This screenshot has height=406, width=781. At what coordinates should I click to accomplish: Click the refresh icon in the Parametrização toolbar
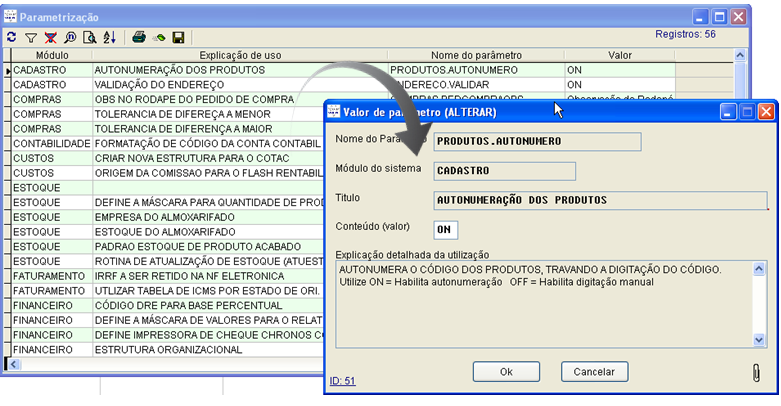click(11, 37)
